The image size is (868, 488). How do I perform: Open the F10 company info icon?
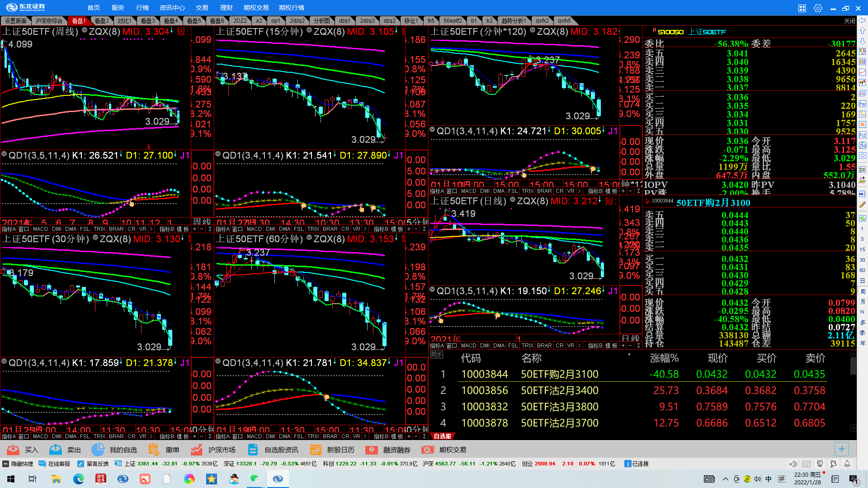coord(863,104)
